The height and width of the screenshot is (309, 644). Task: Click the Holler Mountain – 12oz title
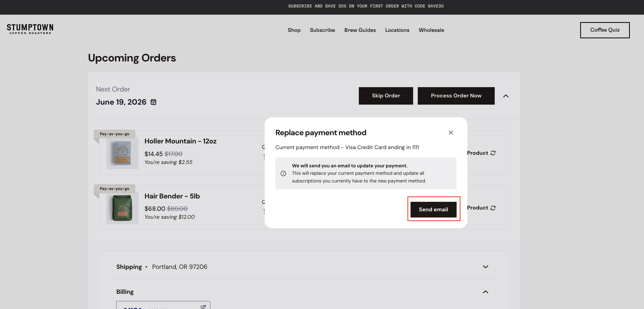180,141
